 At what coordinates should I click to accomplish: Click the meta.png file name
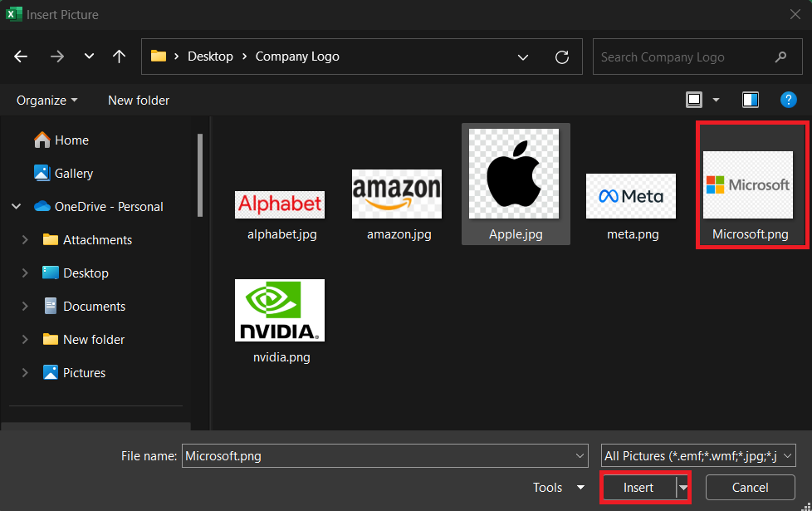click(x=633, y=234)
